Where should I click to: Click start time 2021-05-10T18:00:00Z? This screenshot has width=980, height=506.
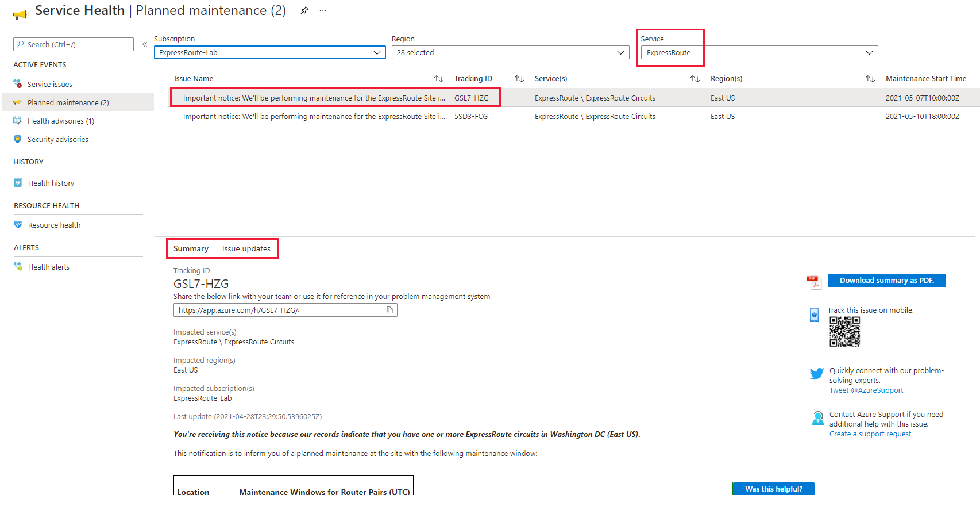tap(923, 117)
